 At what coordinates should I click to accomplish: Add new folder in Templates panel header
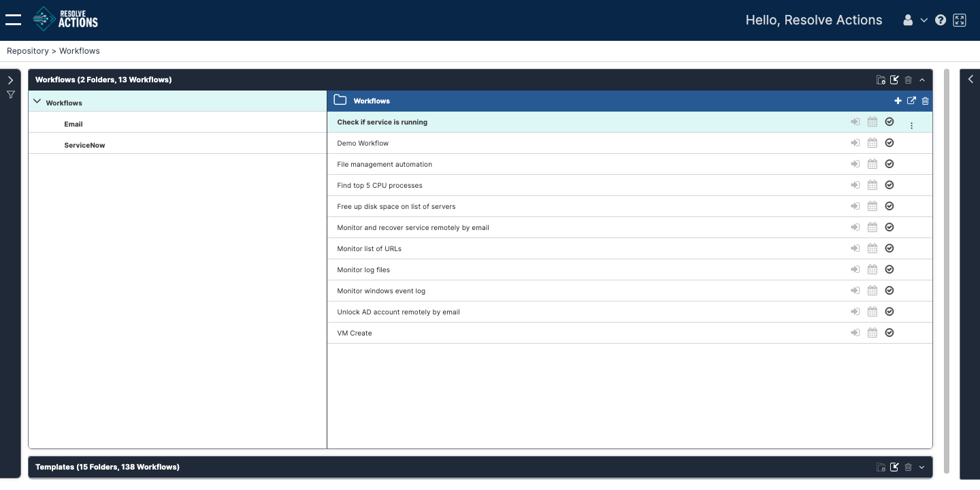pos(881,467)
